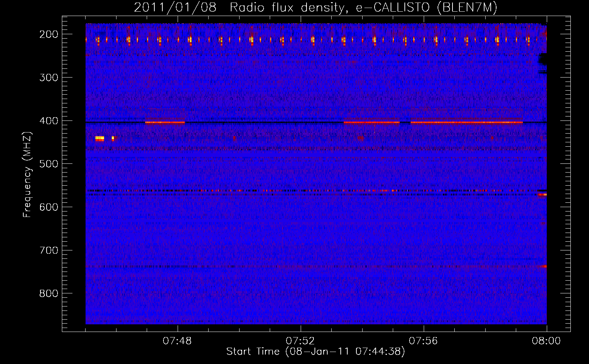The height and width of the screenshot is (364, 589).
Task: Click the dotted red interference line near 562 MHz
Action: [x=316, y=190]
